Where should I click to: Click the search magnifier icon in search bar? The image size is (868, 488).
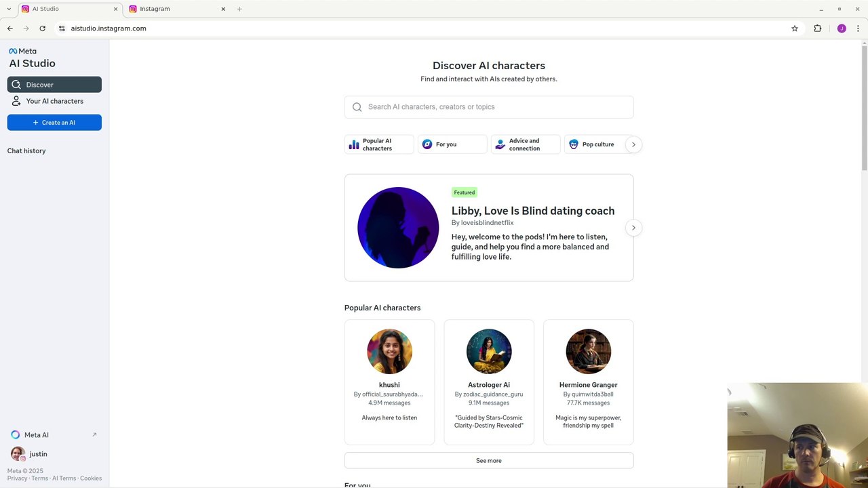point(357,107)
